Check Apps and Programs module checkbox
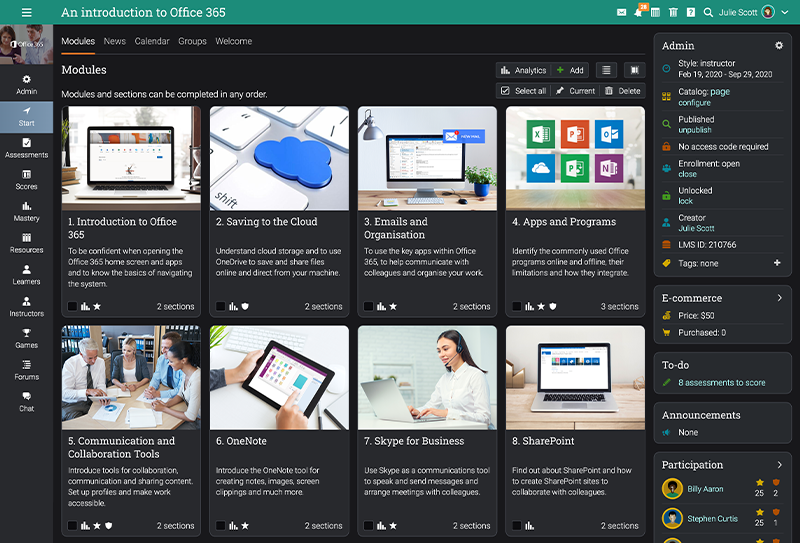 point(517,306)
